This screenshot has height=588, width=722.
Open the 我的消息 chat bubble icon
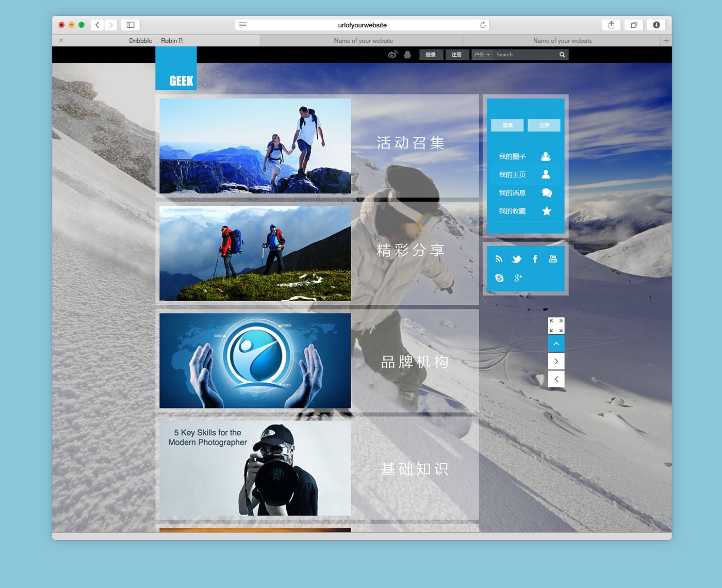547,193
